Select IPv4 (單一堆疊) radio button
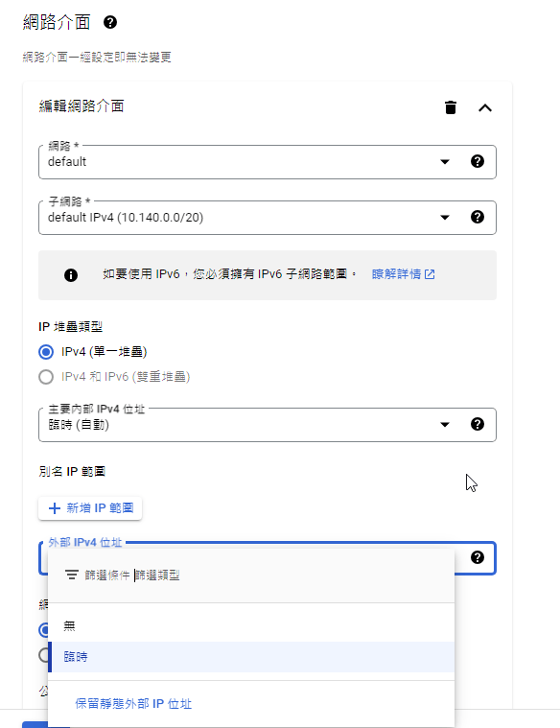The image size is (560, 728). pyautogui.click(x=46, y=352)
